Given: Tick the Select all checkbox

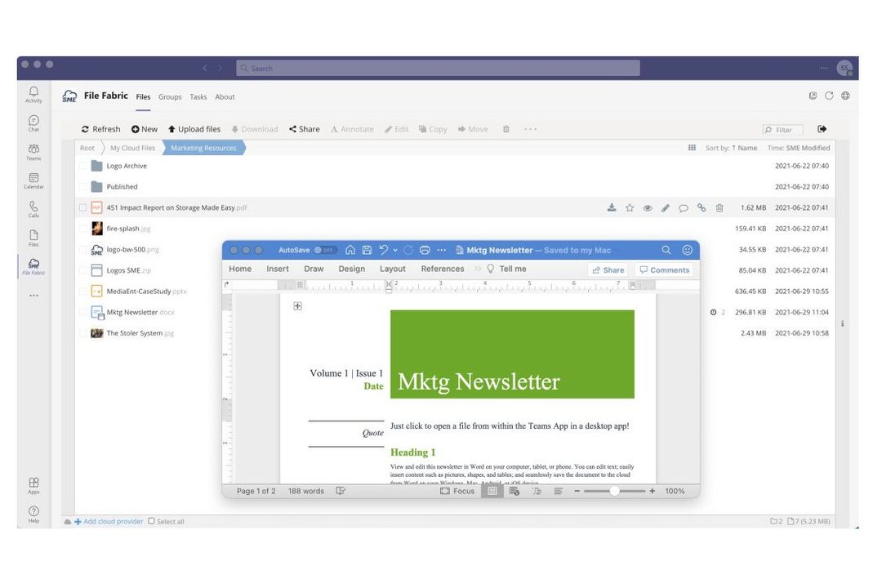Looking at the screenshot, I should coord(151,521).
